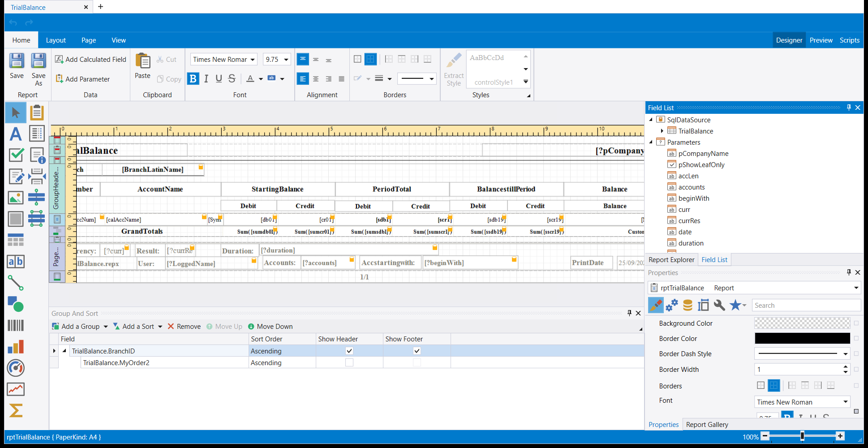Toggle Show Footer for TrialBalance.BranchID

coord(417,351)
